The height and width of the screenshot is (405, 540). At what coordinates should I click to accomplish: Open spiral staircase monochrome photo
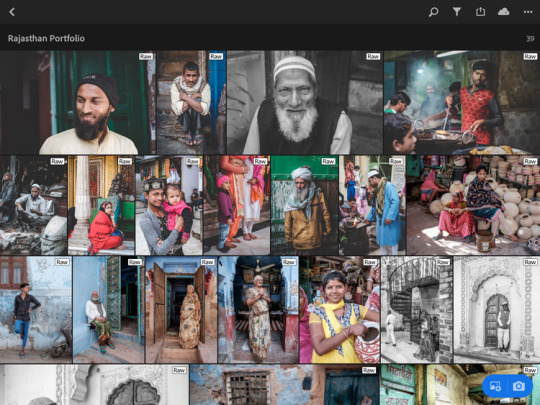coord(417,310)
